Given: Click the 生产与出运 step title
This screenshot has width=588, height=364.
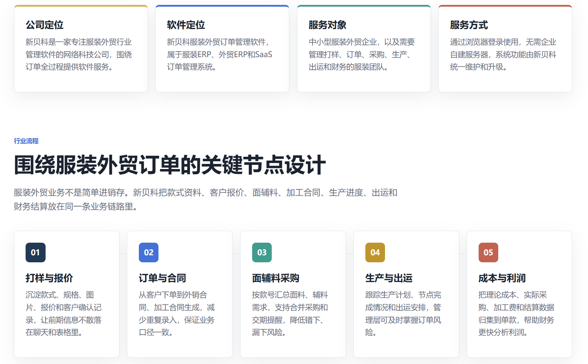Looking at the screenshot, I should pyautogui.click(x=389, y=278).
